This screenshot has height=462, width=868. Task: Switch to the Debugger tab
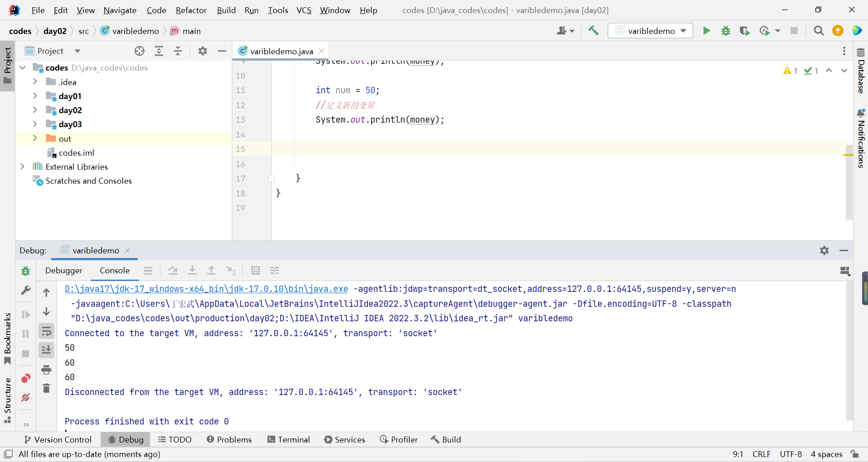(64, 270)
